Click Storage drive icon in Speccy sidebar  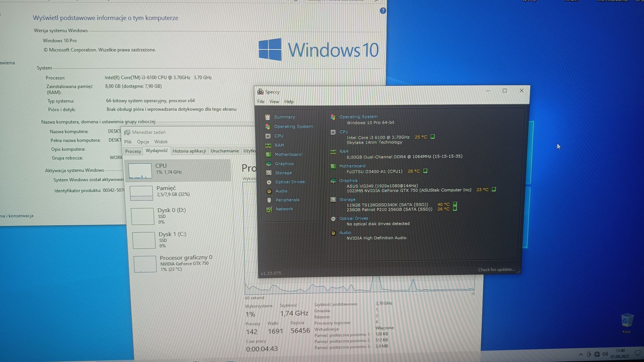[269, 173]
